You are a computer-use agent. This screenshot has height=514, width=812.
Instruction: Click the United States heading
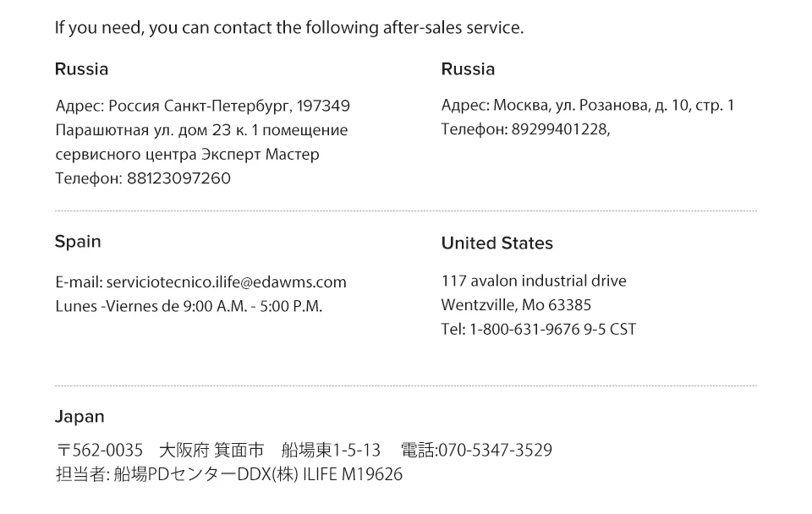497,243
